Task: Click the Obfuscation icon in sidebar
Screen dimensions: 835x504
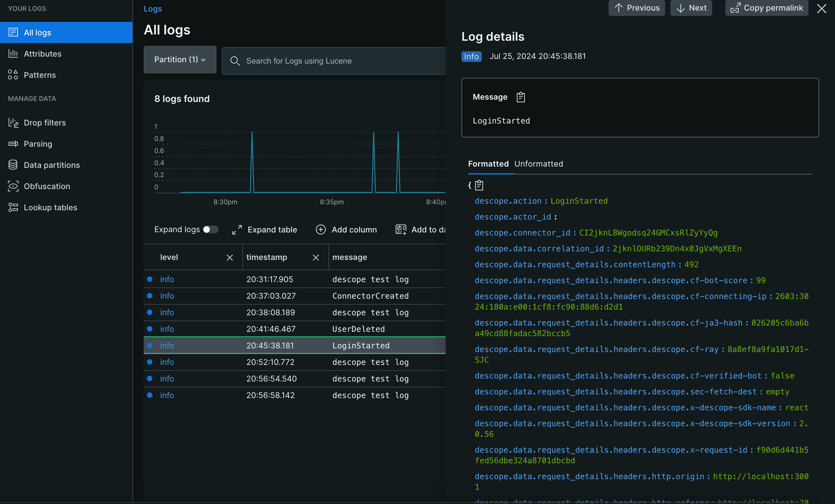Action: click(13, 186)
